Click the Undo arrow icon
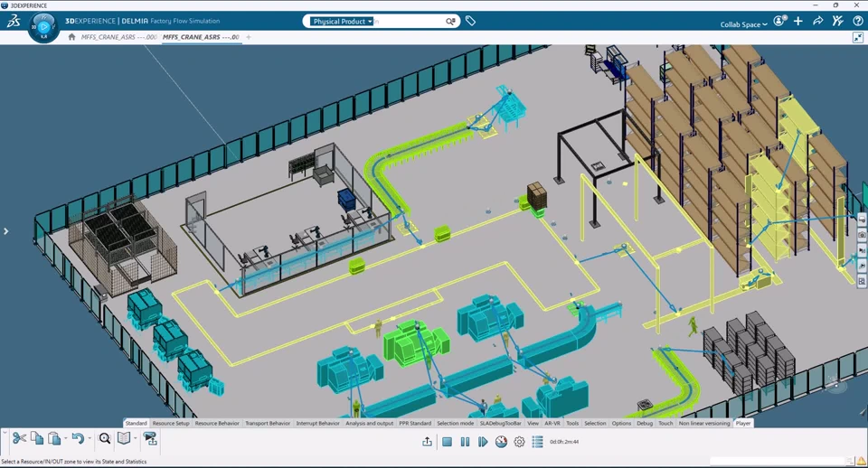 pos(78,439)
